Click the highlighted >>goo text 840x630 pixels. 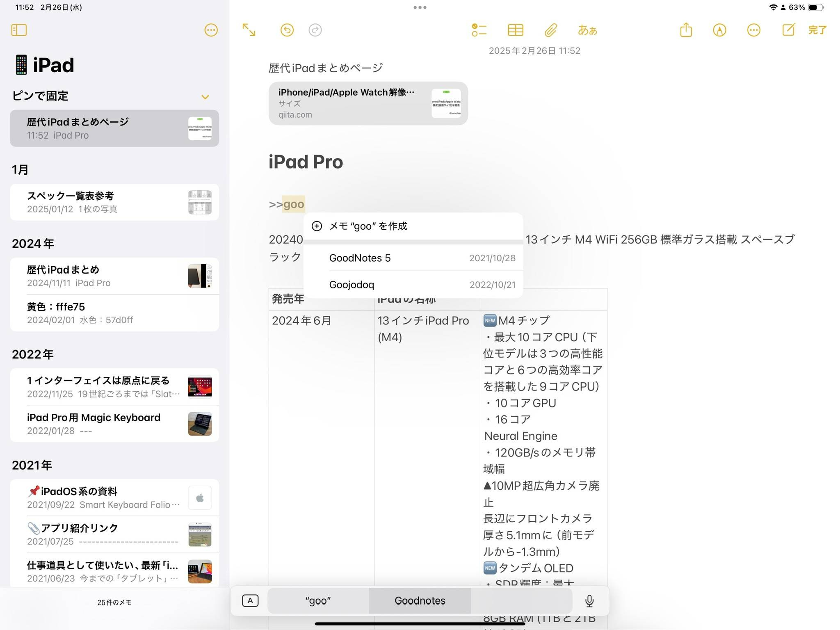click(287, 204)
